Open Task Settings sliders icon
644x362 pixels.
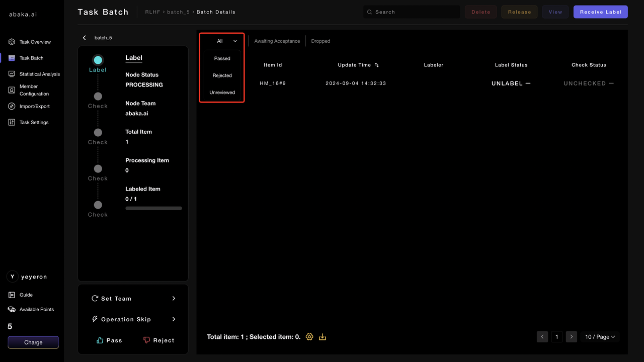(12, 123)
